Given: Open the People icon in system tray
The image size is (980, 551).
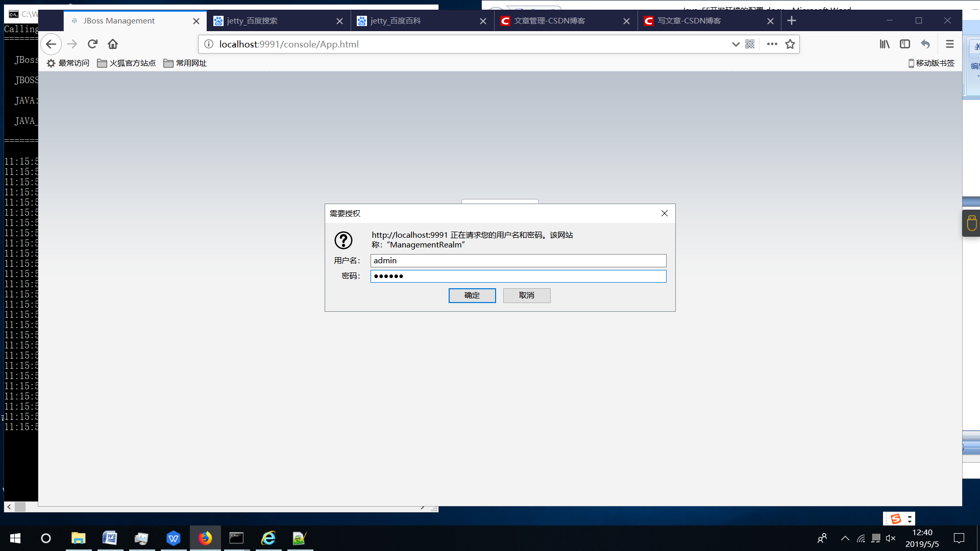Looking at the screenshot, I should (822, 538).
